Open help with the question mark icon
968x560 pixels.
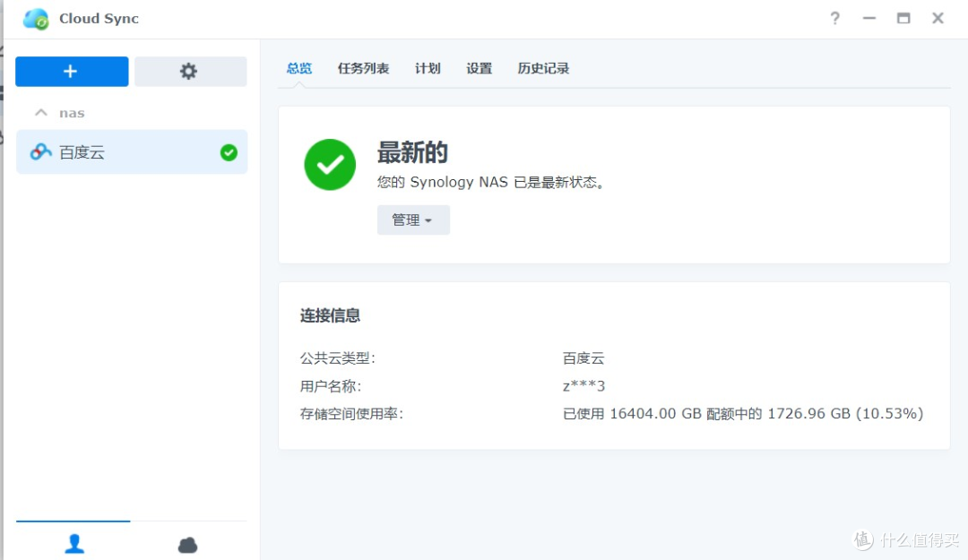(x=834, y=19)
